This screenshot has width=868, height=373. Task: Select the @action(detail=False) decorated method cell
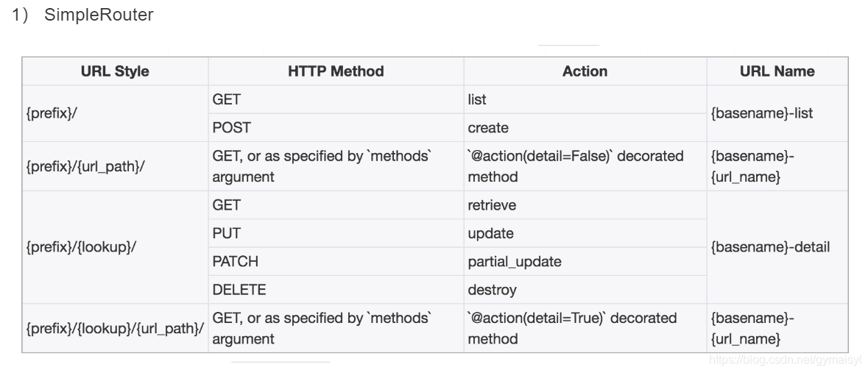click(585, 166)
